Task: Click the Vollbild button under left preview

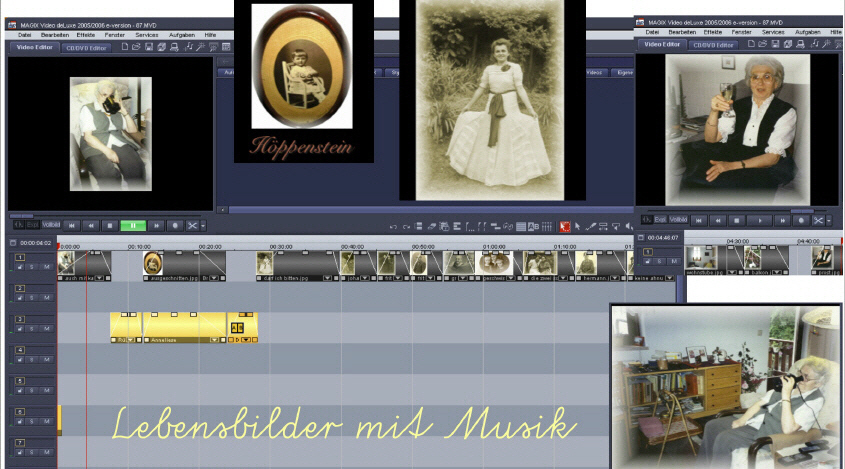Action: coord(50,224)
